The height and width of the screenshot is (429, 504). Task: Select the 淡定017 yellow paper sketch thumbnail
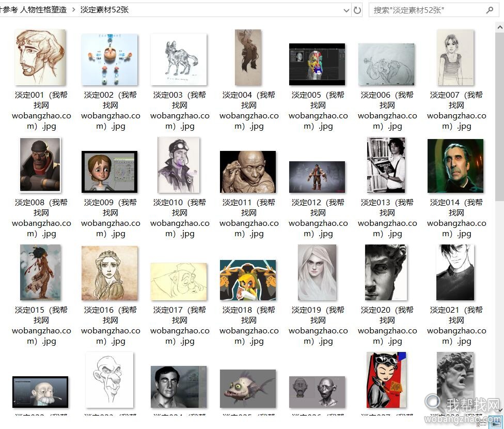179,282
